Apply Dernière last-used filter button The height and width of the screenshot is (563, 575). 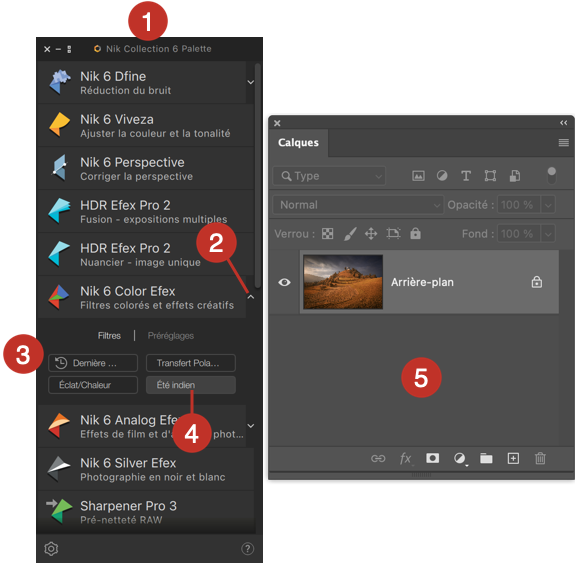pyautogui.click(x=93, y=363)
